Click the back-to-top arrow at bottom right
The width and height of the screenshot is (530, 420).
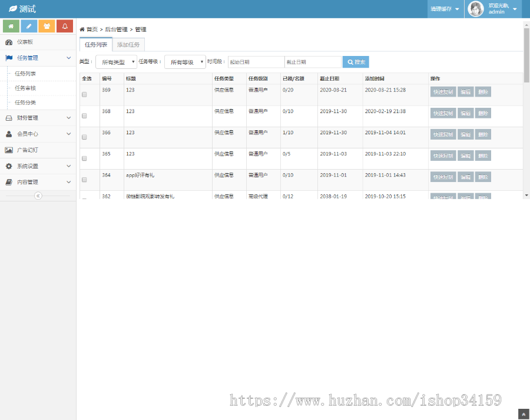pos(524,414)
